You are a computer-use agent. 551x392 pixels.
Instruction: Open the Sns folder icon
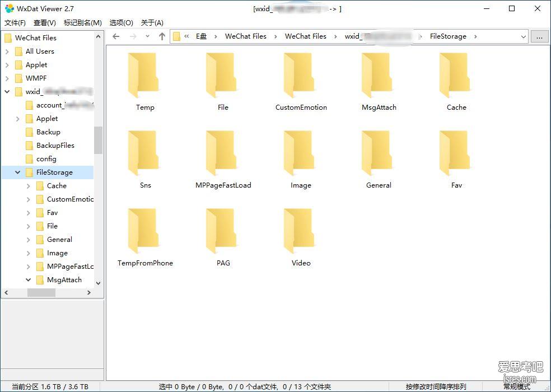(x=144, y=153)
